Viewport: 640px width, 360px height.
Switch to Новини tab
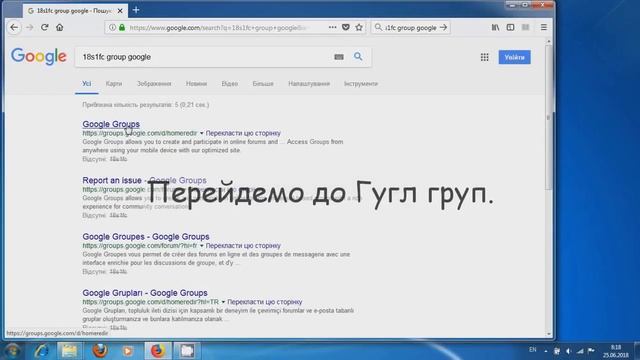pyautogui.click(x=196, y=84)
